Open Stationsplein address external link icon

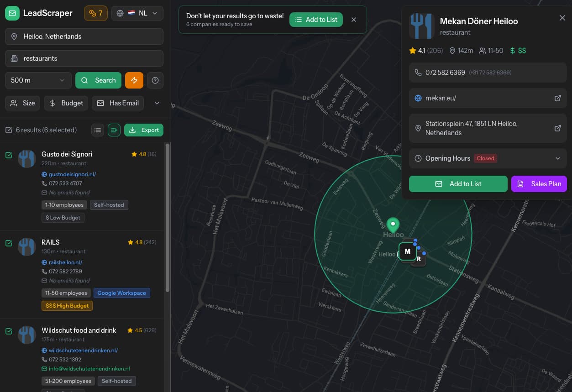tap(557, 128)
